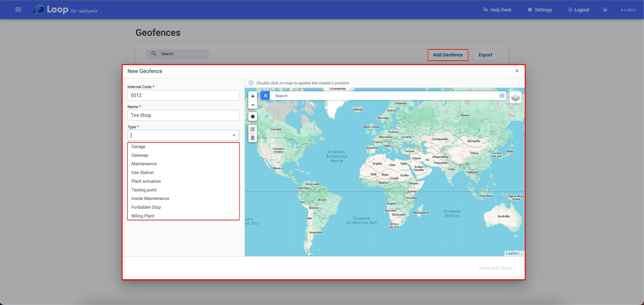
Task: Open the hamburger navigation menu
Action: click(18, 9)
